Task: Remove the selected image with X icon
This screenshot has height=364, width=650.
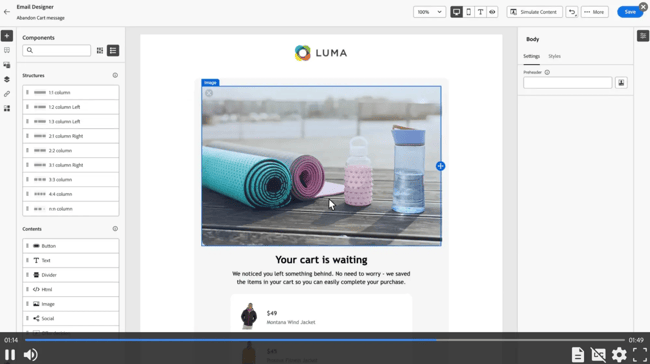Action: (209, 93)
